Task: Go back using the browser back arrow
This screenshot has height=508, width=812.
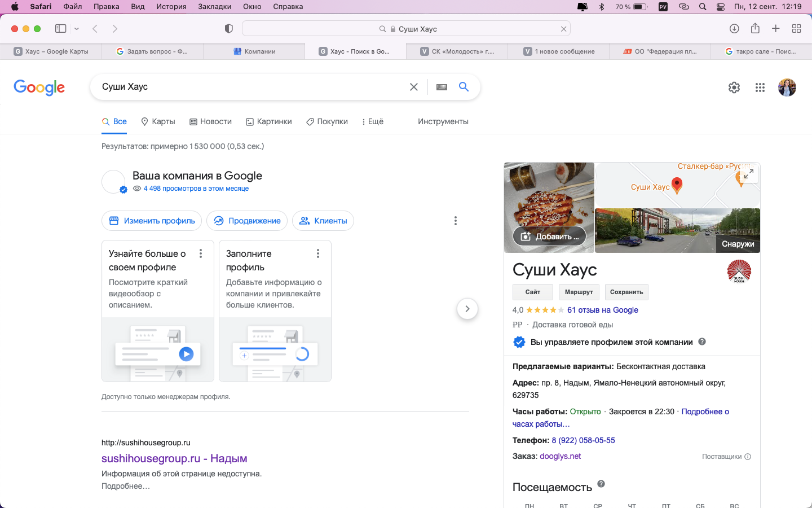Action: pyautogui.click(x=95, y=29)
